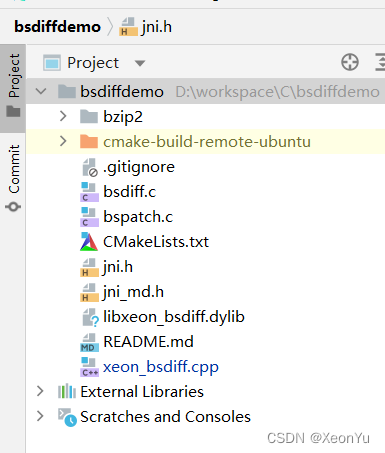Select the bspatch.c file
This screenshot has height=453, width=385.
coord(138,217)
